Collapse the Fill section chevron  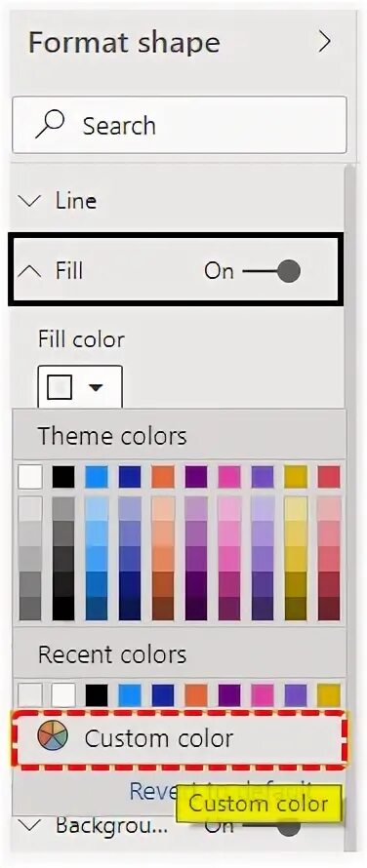29,272
